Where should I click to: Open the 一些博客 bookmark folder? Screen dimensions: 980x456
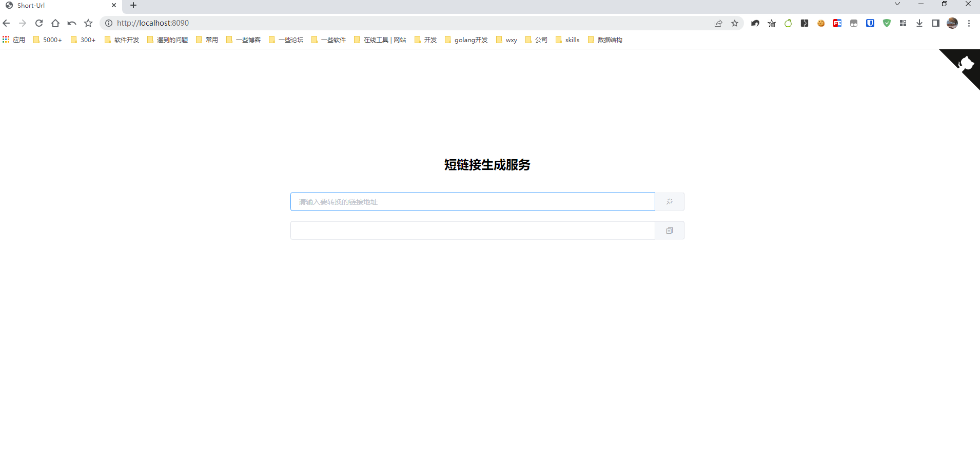pos(243,40)
